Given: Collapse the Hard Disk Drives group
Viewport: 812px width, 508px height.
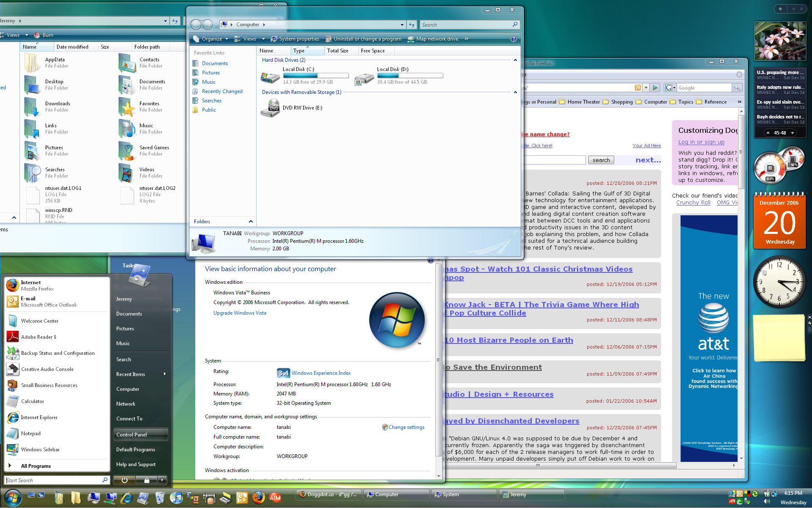Looking at the screenshot, I should pyautogui.click(x=515, y=60).
